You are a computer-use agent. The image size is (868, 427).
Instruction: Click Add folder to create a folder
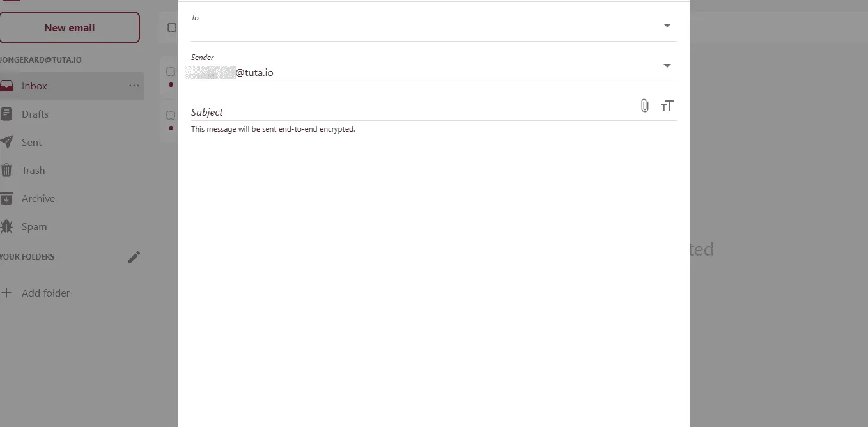pyautogui.click(x=45, y=293)
